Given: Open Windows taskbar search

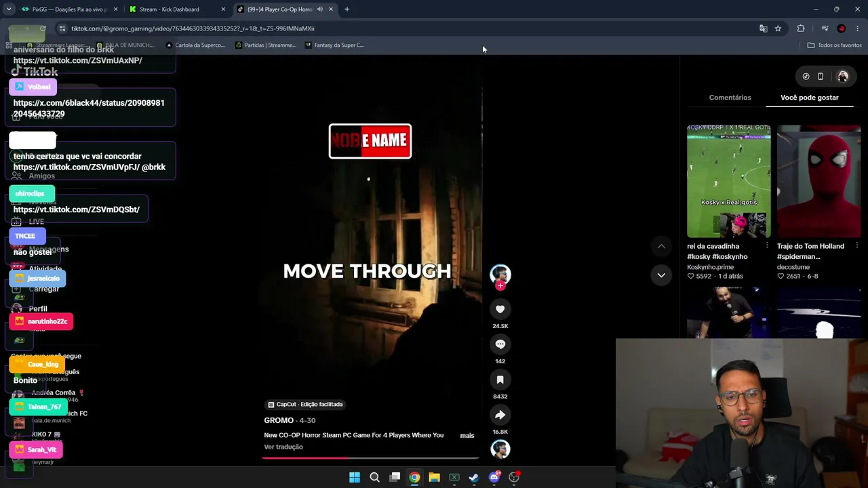Looking at the screenshot, I should point(374,477).
